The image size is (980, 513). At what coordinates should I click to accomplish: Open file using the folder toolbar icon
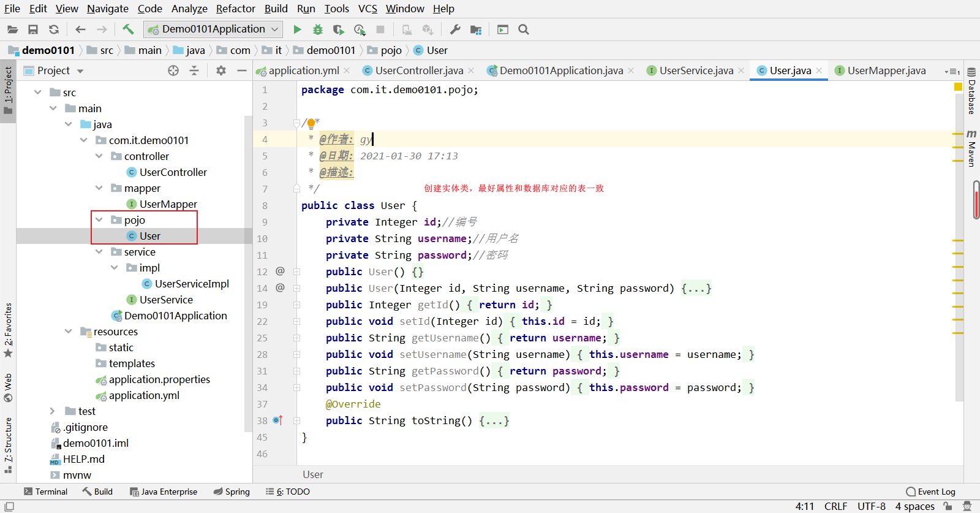coord(12,29)
